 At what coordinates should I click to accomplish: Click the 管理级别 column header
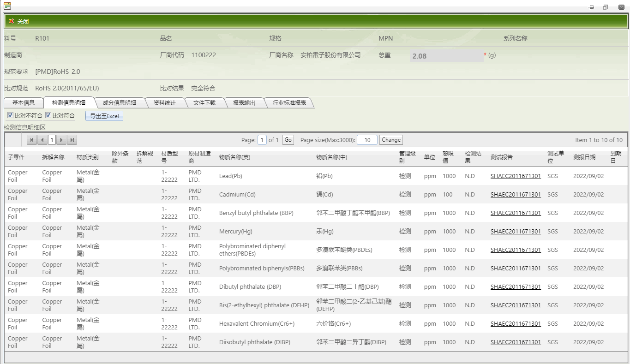[408, 157]
